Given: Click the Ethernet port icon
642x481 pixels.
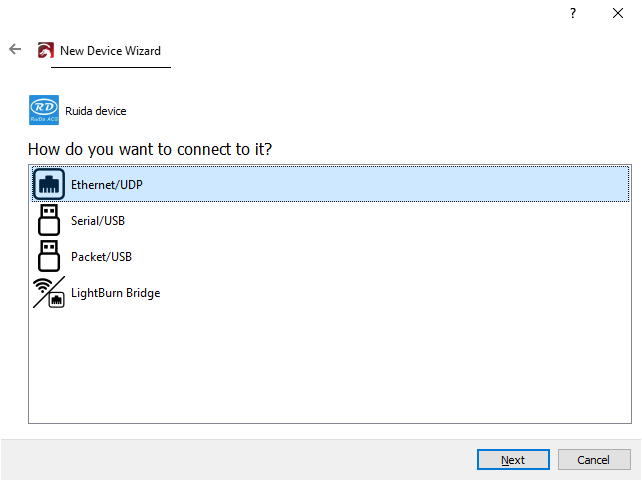Looking at the screenshot, I should point(49,184).
